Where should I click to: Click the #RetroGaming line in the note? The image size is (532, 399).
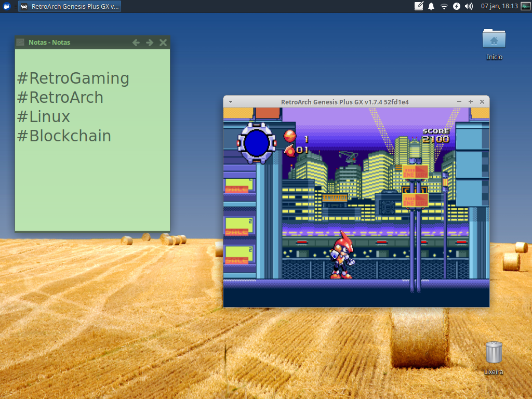pos(73,78)
